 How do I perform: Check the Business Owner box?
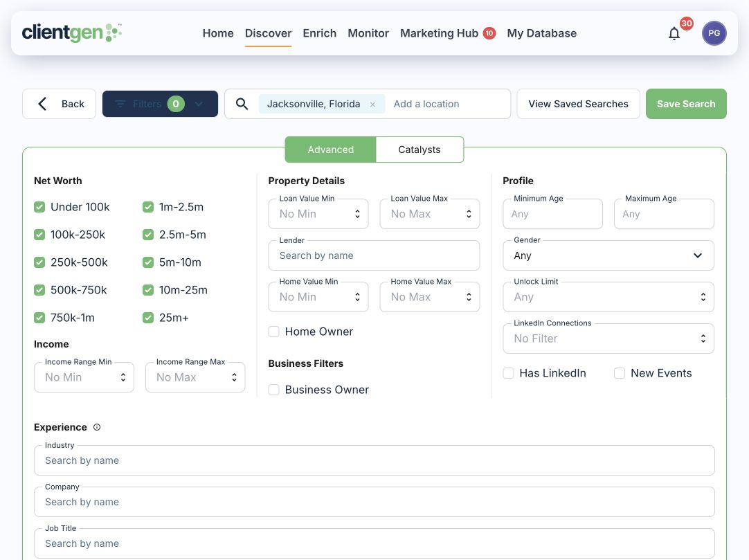click(x=273, y=390)
